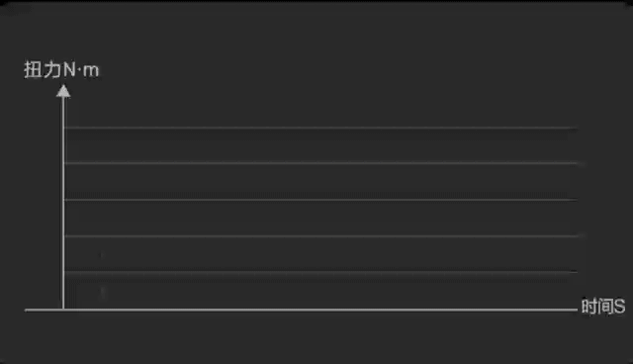Click the second grid line from top
The height and width of the screenshot is (364, 633).
320,163
